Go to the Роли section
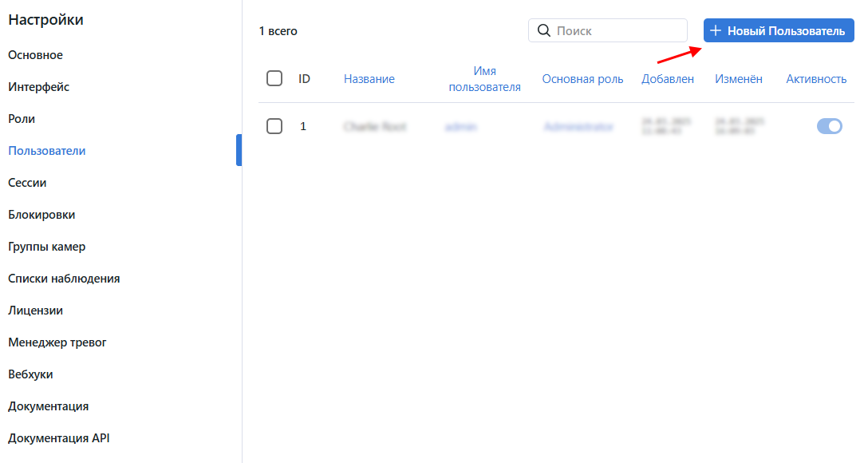868x463 pixels. [22, 118]
